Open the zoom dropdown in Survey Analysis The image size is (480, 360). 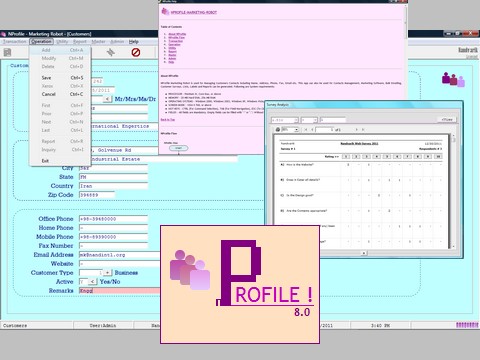(x=296, y=129)
